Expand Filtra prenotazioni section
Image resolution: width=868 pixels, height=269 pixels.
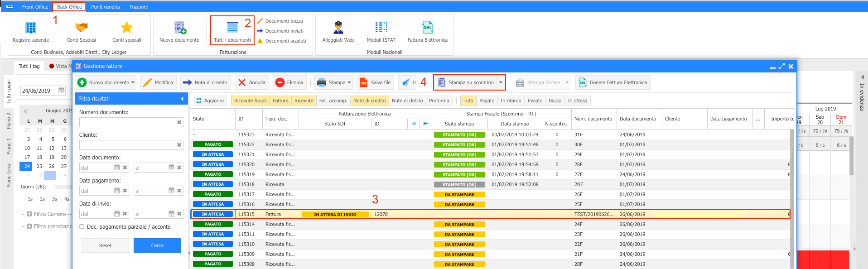(29, 226)
